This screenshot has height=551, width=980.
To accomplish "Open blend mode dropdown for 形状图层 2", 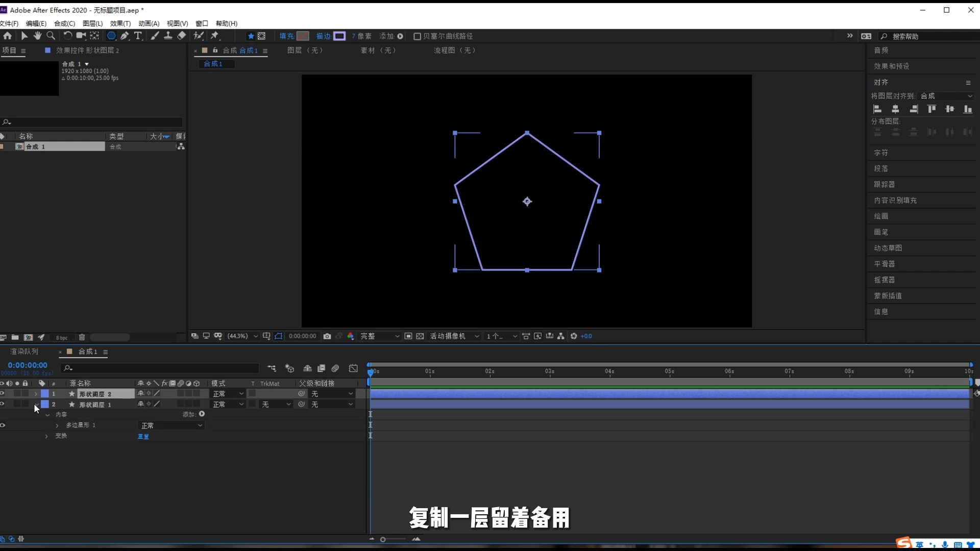I will [228, 393].
